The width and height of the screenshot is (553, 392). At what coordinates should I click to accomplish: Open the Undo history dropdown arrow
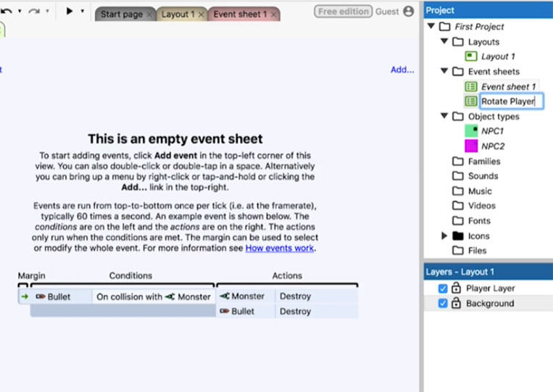tap(20, 11)
